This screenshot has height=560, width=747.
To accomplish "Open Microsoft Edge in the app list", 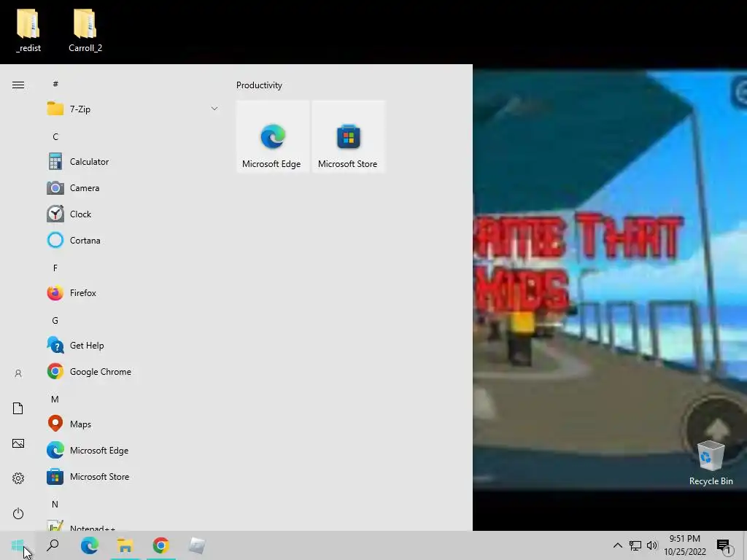I will 133,450.
